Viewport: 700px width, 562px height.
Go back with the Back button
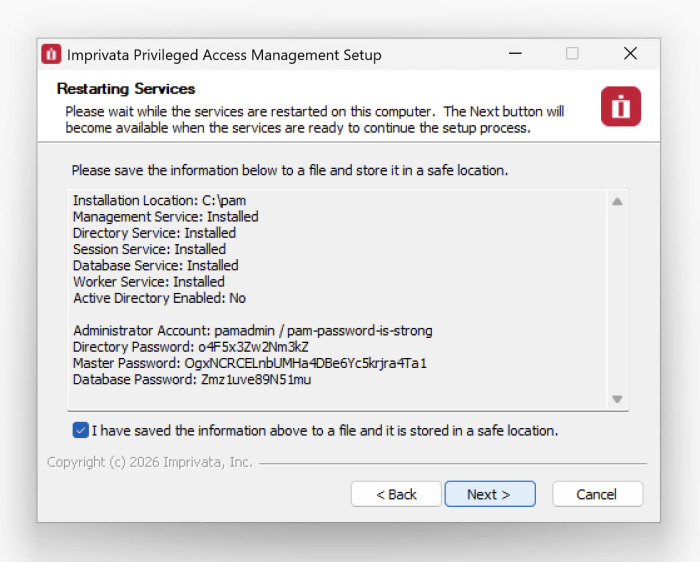396,494
